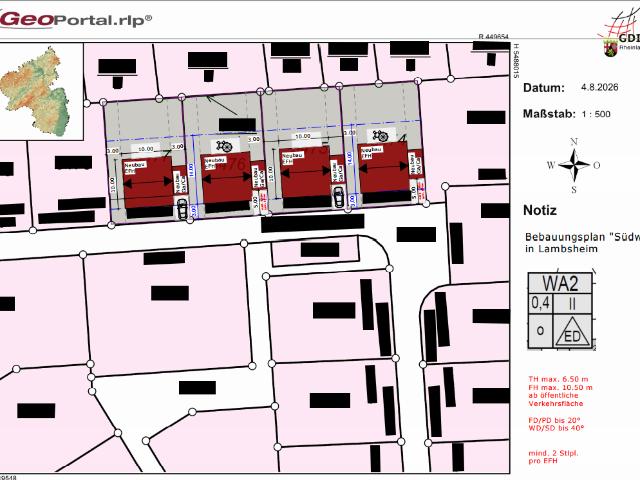Screen dimensions: 640x480
Task: Click the 0,4 value in the legend table
Action: pos(540,303)
